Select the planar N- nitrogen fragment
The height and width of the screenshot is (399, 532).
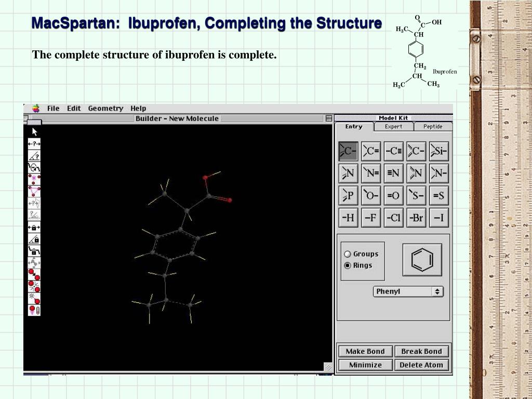point(438,173)
